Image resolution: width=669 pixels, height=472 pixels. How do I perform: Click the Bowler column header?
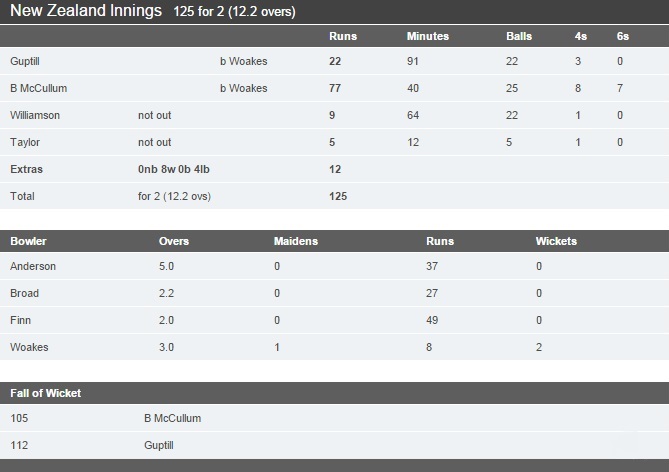click(28, 241)
